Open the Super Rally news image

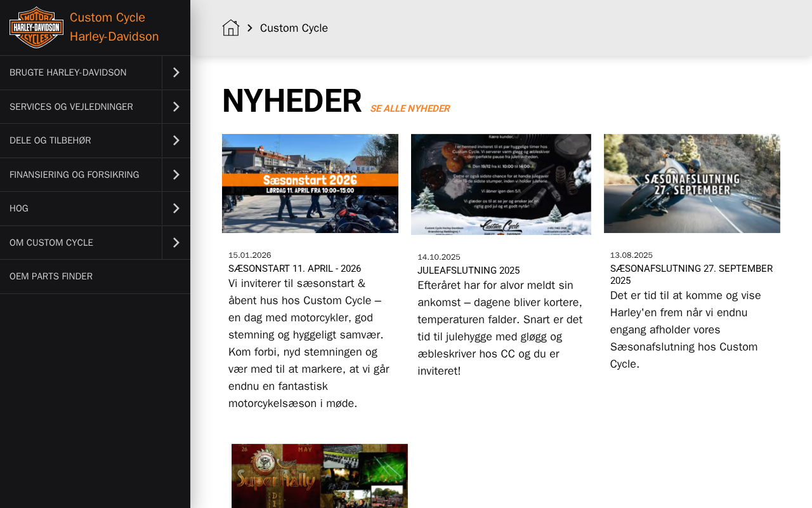click(x=320, y=476)
